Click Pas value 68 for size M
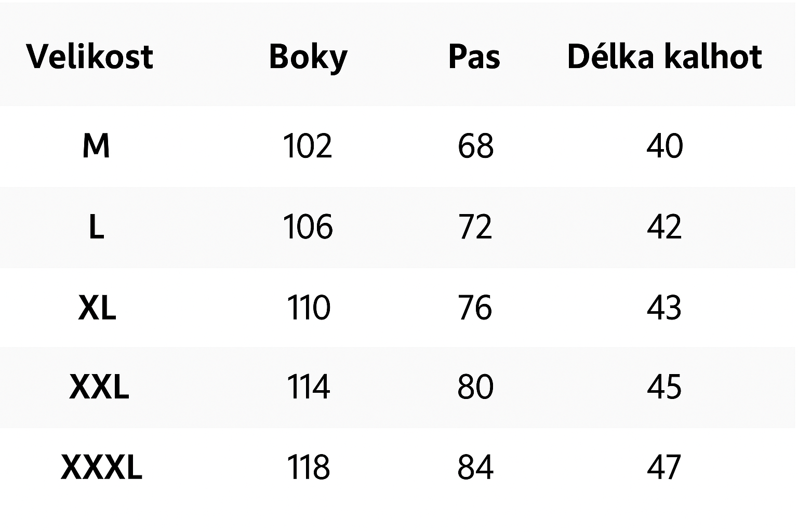Screen dimensions: 798x532 tap(475, 146)
